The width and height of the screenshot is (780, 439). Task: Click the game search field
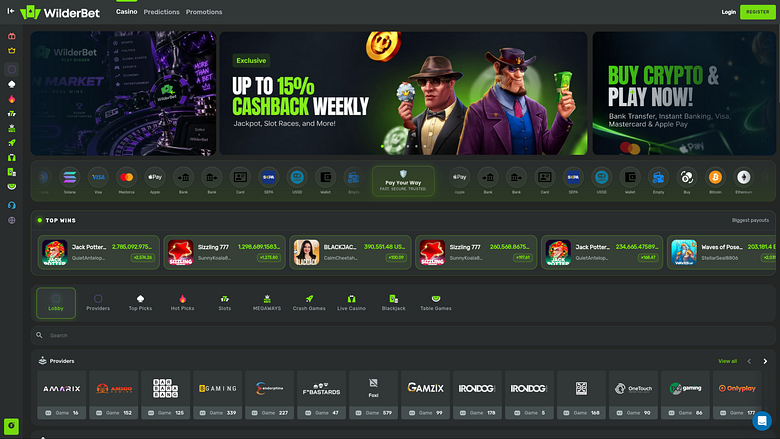click(403, 335)
